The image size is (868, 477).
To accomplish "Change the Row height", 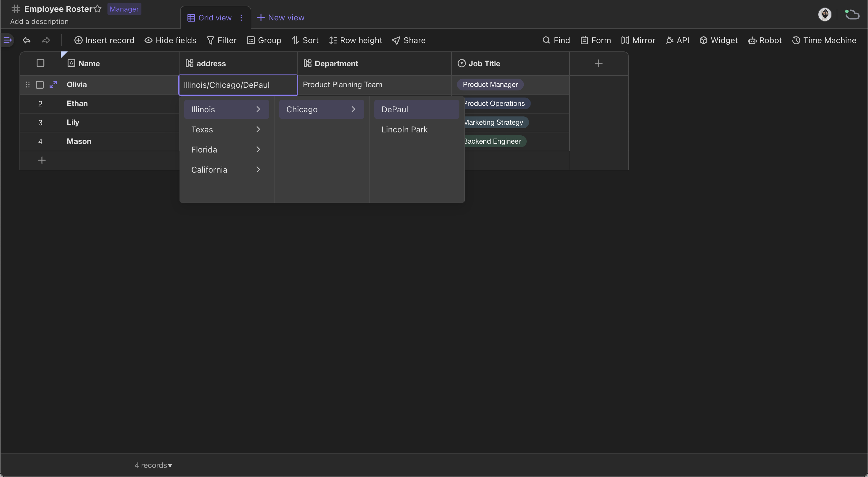I will (x=355, y=40).
